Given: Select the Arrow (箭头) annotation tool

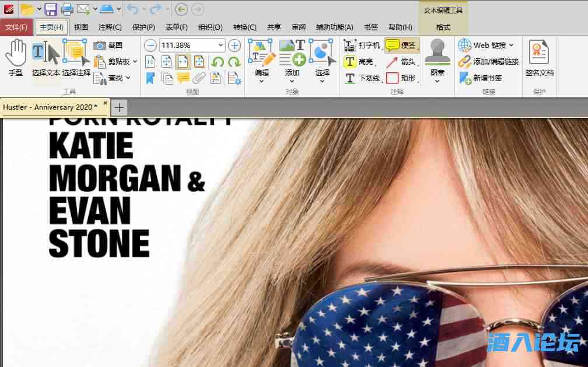Looking at the screenshot, I should point(402,61).
